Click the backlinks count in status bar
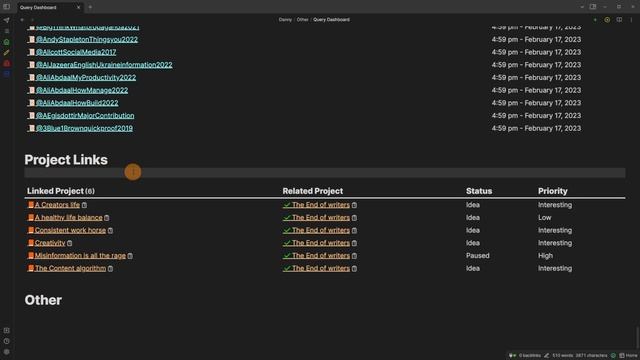 click(530, 356)
